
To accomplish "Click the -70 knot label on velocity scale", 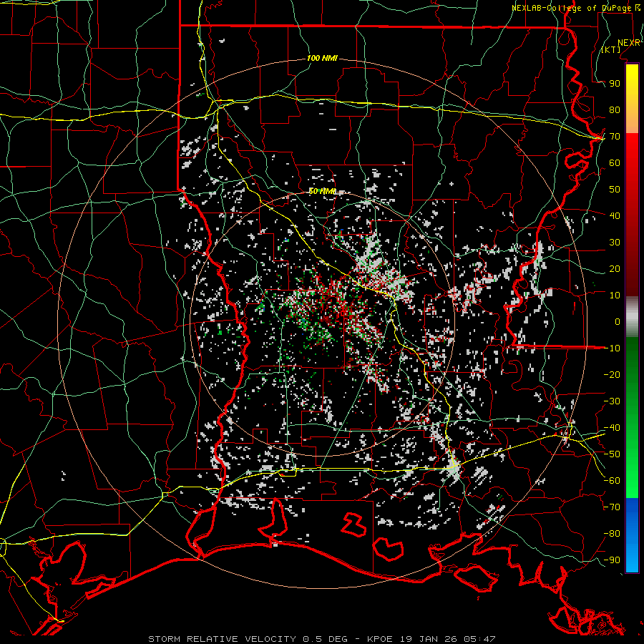I will [612, 507].
